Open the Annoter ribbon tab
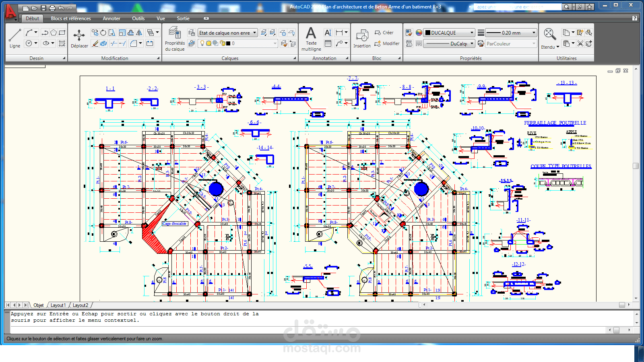The height and width of the screenshot is (362, 644). (x=111, y=19)
